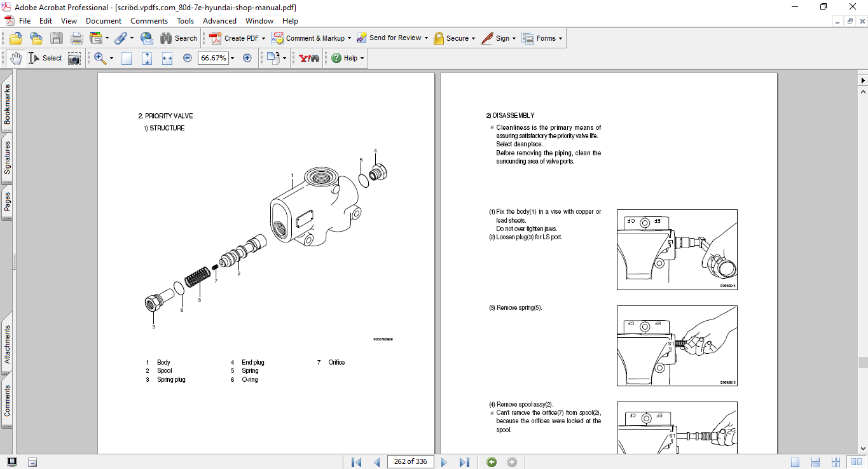Screen dimensions: 868x469
Task: Click the Save disk icon
Action: [x=57, y=38]
